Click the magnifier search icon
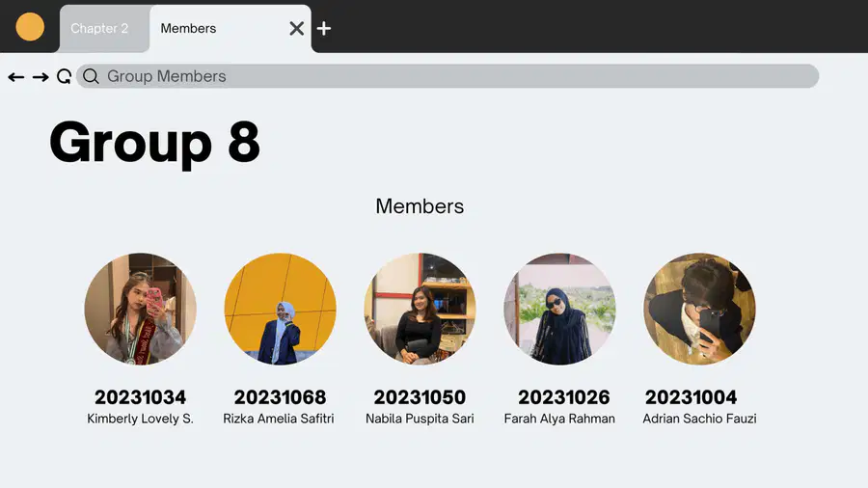The image size is (868, 488). (x=91, y=76)
